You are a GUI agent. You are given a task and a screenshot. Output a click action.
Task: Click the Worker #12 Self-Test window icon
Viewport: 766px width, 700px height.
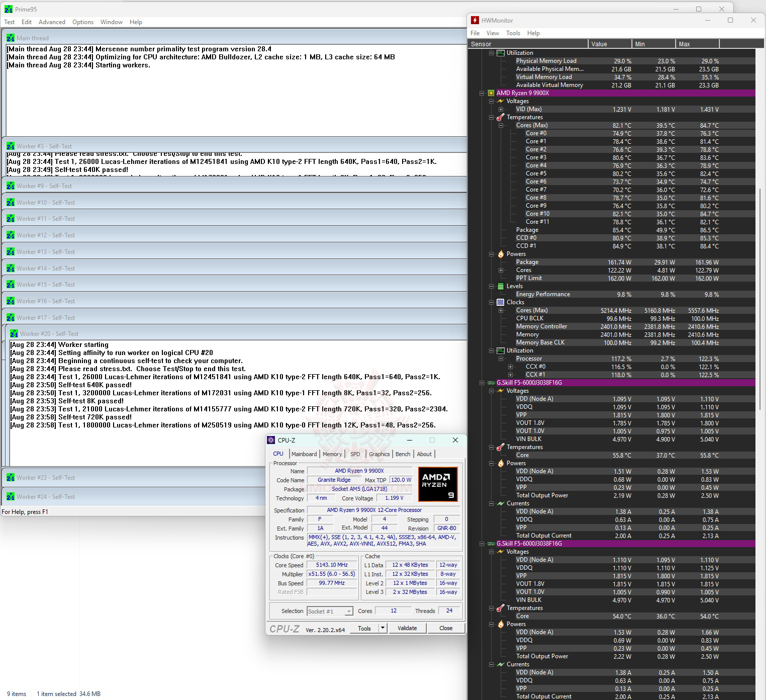click(x=11, y=235)
